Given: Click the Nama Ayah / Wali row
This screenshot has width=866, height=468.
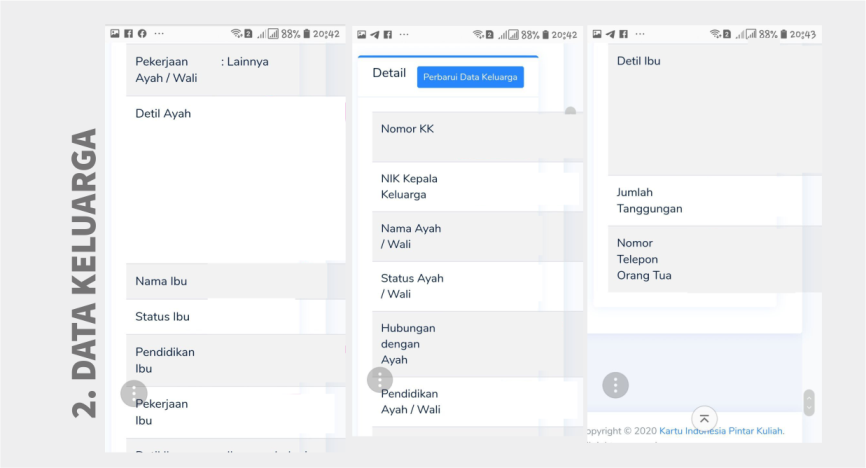Looking at the screenshot, I should pos(477,236).
